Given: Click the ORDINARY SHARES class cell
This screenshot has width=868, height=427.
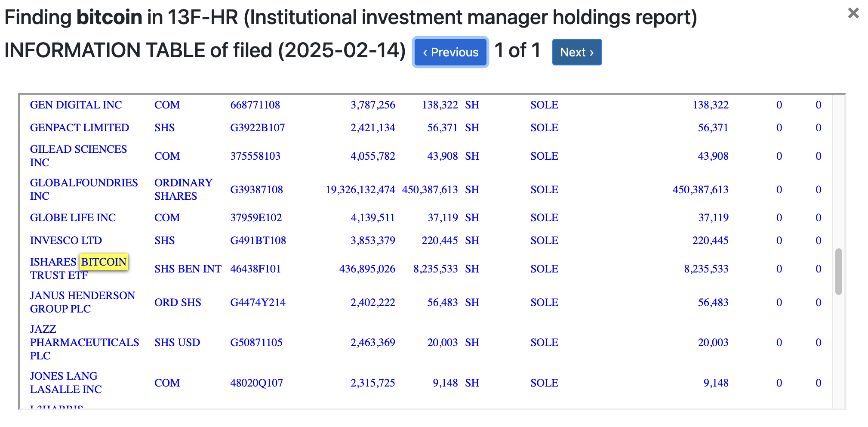Looking at the screenshot, I should pos(183,189).
